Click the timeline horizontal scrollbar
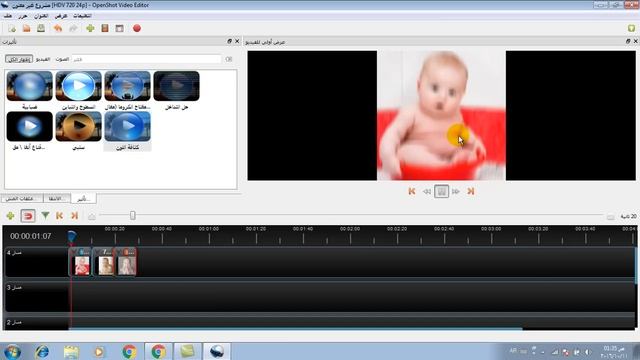This screenshot has height=360, width=640. pyautogui.click(x=296, y=329)
